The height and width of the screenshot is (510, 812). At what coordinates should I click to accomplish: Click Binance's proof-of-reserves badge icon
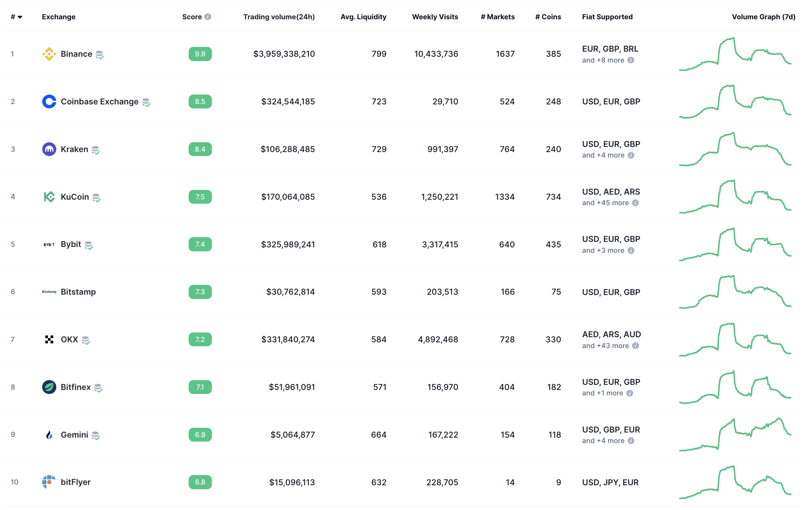tap(100, 55)
